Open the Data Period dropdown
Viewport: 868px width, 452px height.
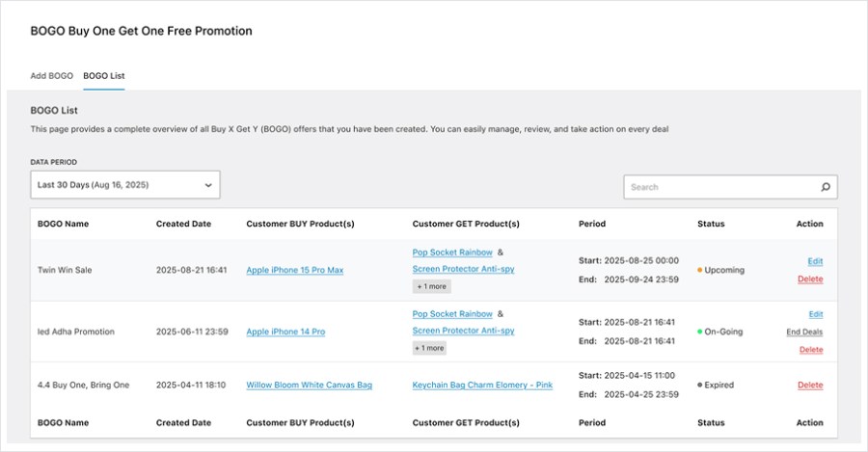click(124, 184)
